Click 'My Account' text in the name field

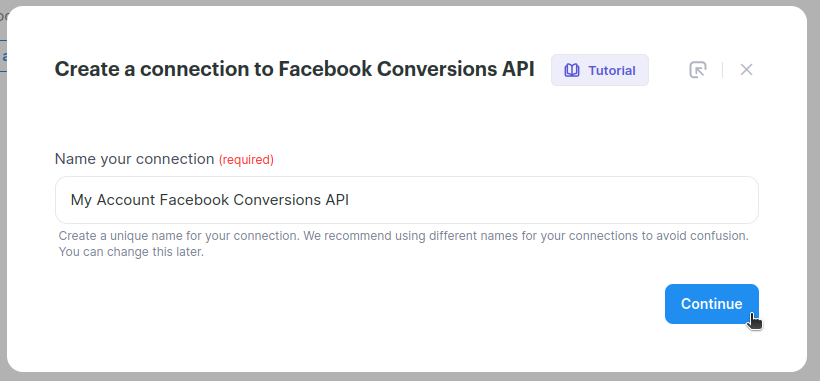click(x=113, y=200)
